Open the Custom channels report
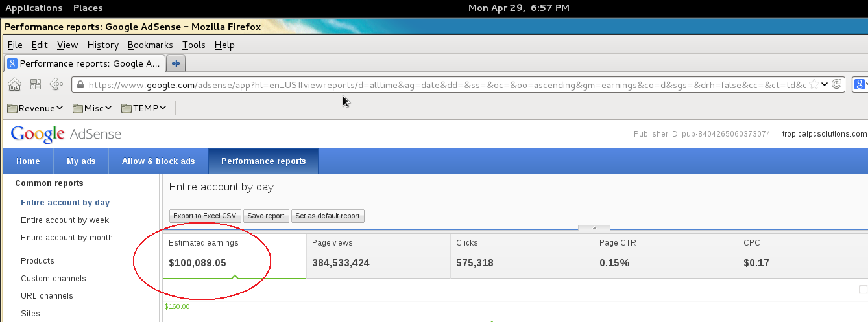The height and width of the screenshot is (322, 868). coord(53,279)
